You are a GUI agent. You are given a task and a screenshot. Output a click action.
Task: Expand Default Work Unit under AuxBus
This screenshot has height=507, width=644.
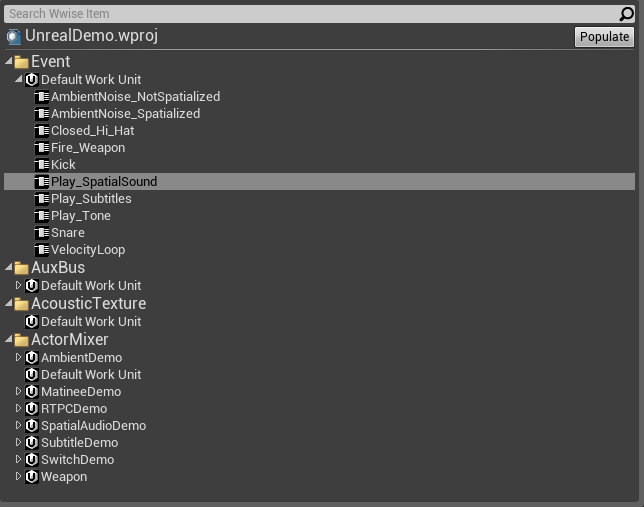coord(18,285)
